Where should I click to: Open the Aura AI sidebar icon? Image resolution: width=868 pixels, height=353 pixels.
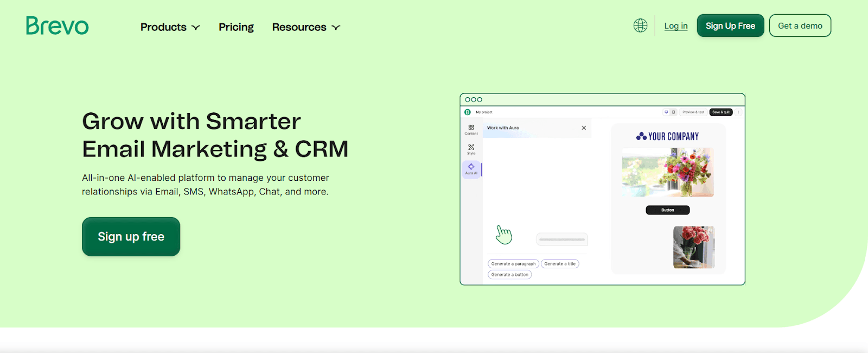[471, 169]
